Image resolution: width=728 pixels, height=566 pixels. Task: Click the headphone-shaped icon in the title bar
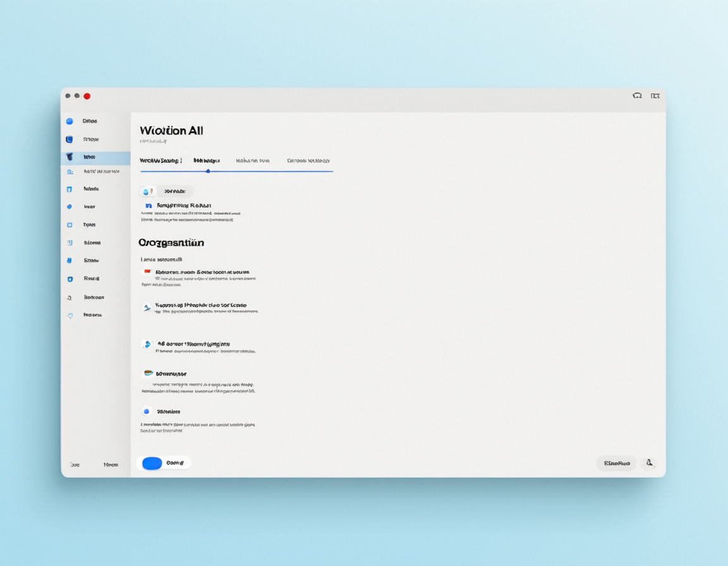[x=637, y=96]
